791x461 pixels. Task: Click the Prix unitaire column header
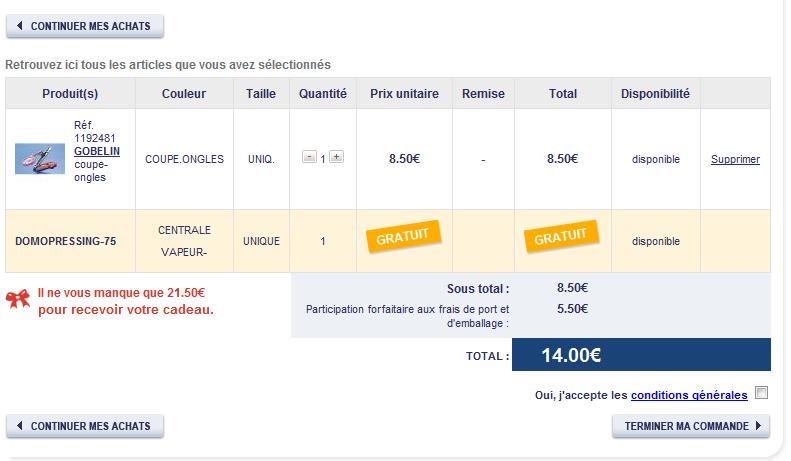(x=404, y=94)
